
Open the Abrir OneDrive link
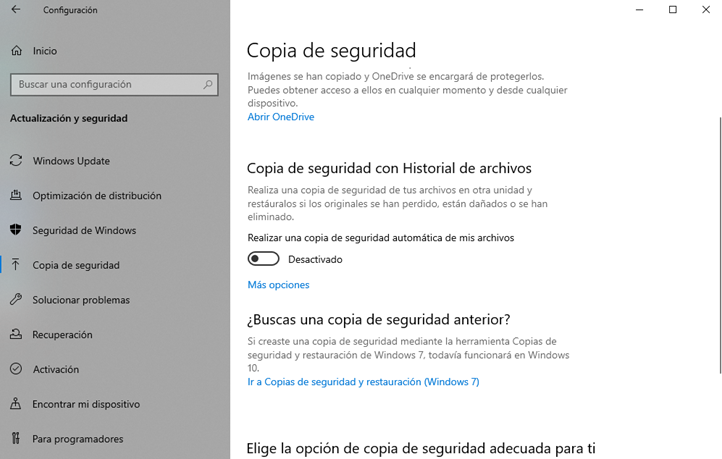[x=281, y=117]
